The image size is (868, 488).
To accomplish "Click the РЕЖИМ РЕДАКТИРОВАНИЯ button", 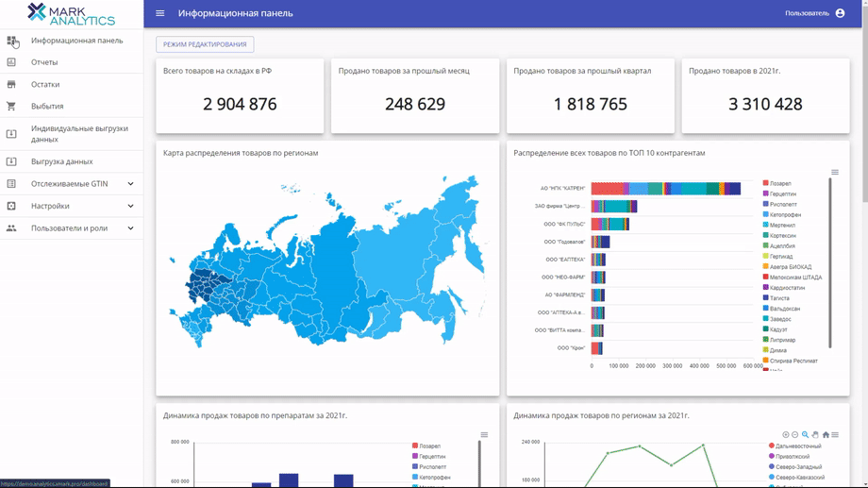I will click(x=205, y=44).
